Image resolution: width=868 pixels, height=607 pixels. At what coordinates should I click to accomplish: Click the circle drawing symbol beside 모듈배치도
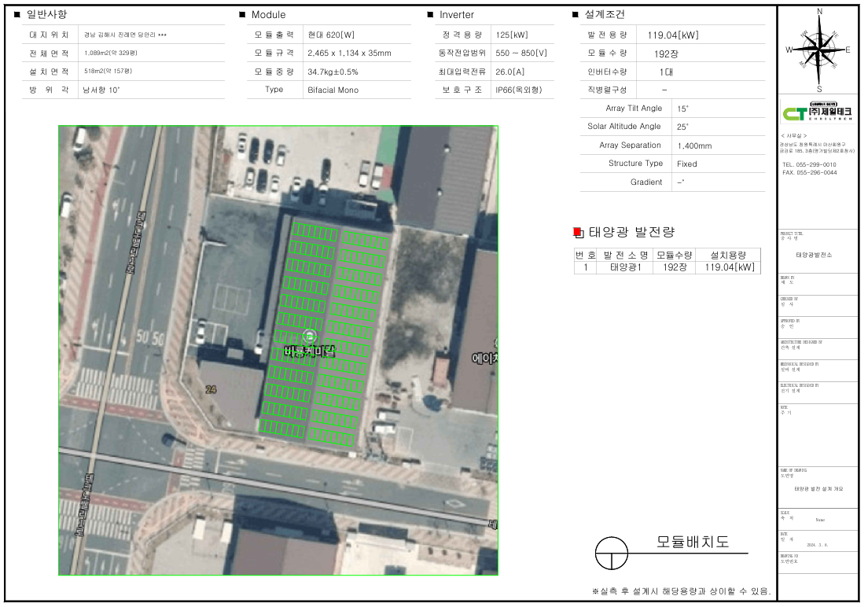point(612,553)
